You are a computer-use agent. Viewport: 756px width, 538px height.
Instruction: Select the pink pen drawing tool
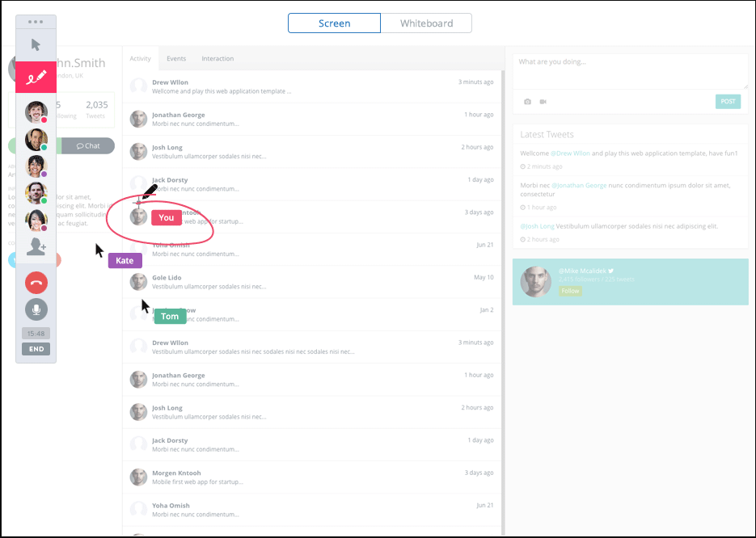coord(36,77)
